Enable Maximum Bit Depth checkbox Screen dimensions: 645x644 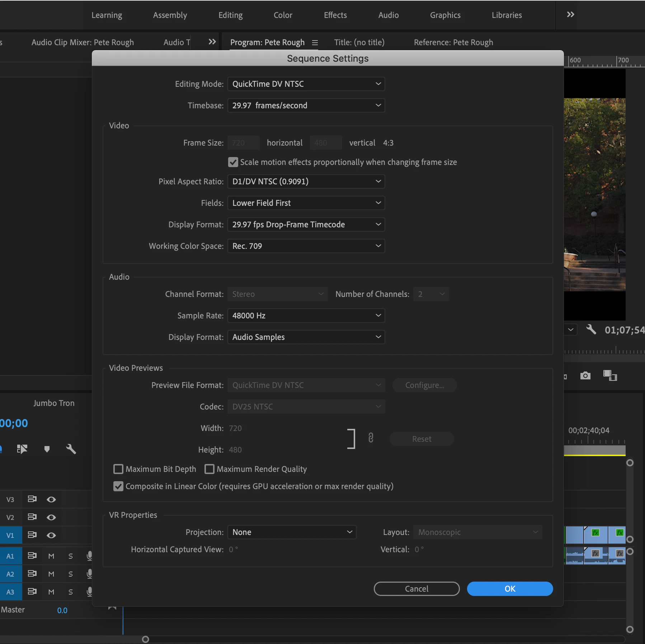pyautogui.click(x=118, y=469)
